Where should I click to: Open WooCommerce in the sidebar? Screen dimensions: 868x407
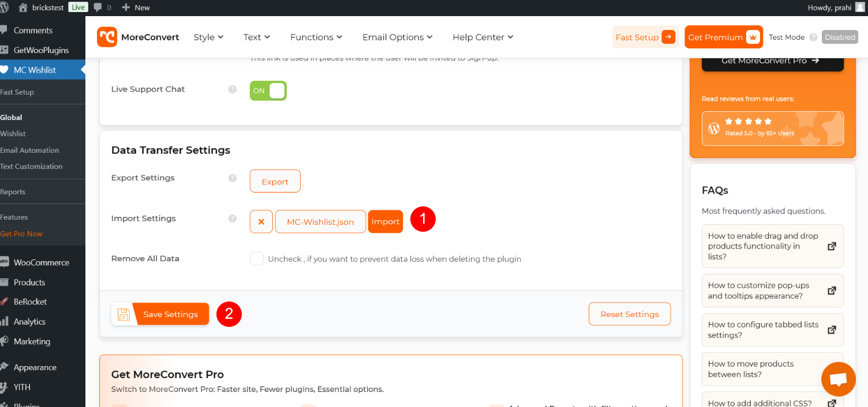click(43, 262)
